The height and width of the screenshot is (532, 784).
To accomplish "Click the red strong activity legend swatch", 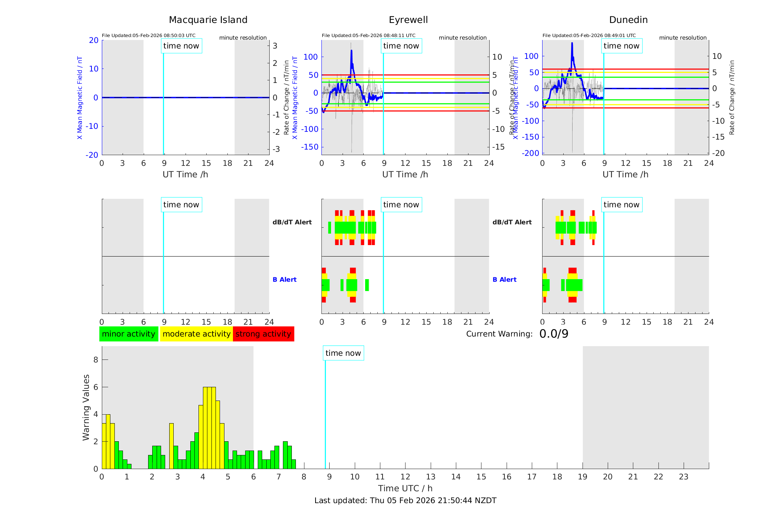I will 263,334.
